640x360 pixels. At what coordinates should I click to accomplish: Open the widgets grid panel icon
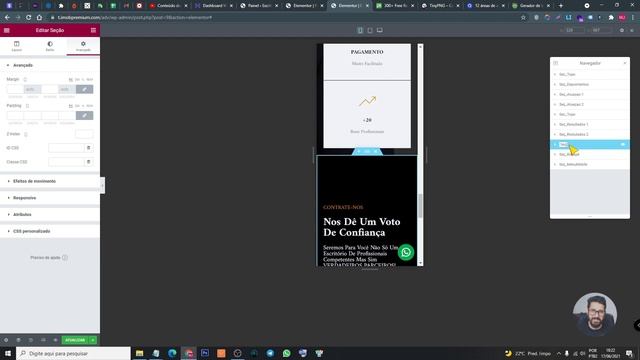point(93,30)
